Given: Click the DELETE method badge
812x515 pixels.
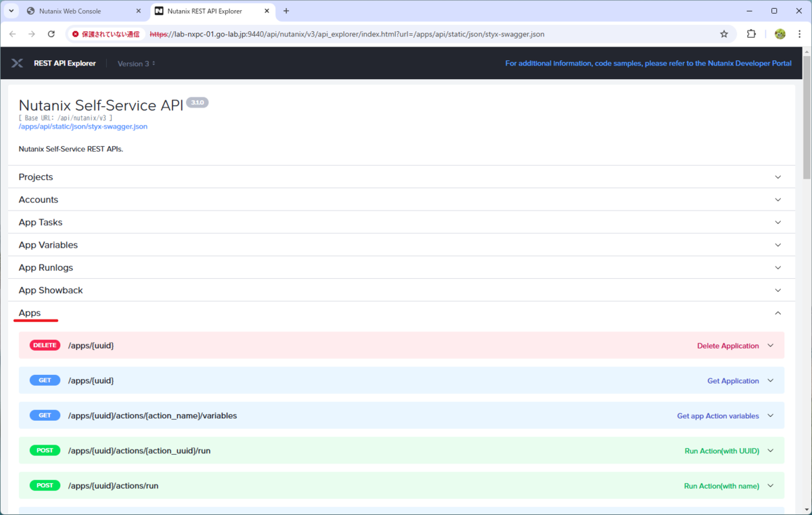Looking at the screenshot, I should pyautogui.click(x=45, y=345).
